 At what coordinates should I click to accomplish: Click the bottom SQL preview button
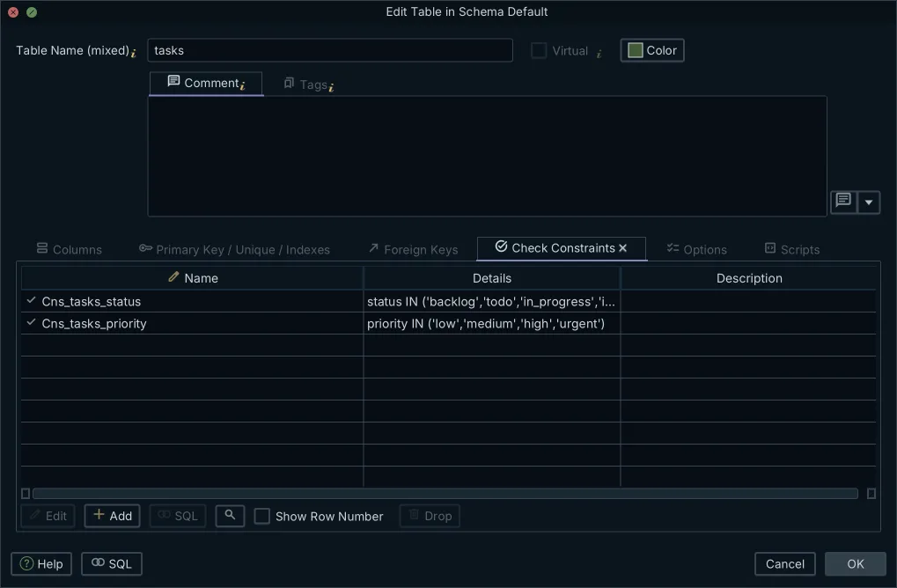(112, 564)
